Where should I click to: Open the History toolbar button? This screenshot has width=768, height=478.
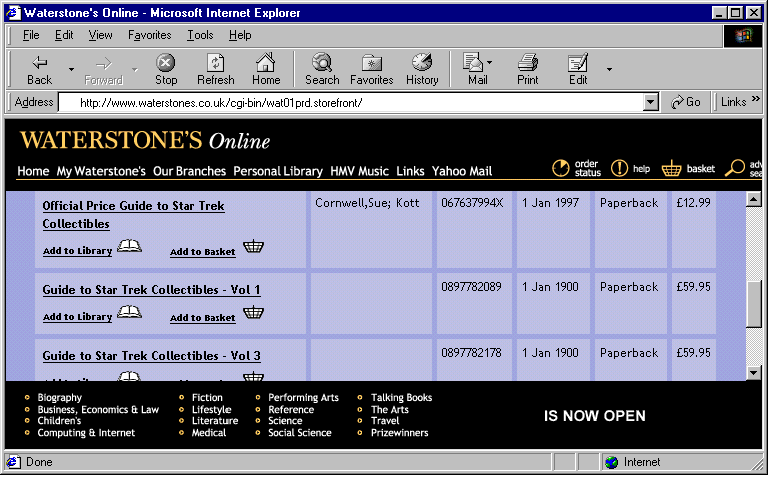(422, 70)
